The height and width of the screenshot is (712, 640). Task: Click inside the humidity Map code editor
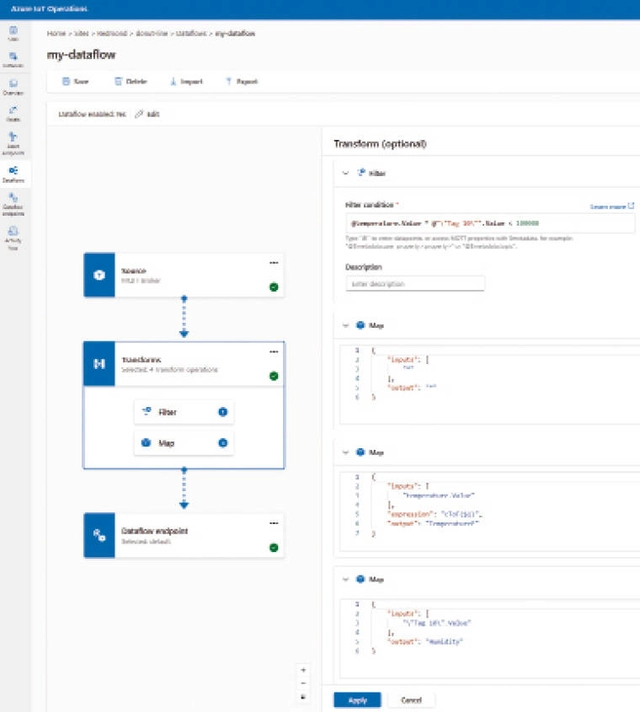490,638
